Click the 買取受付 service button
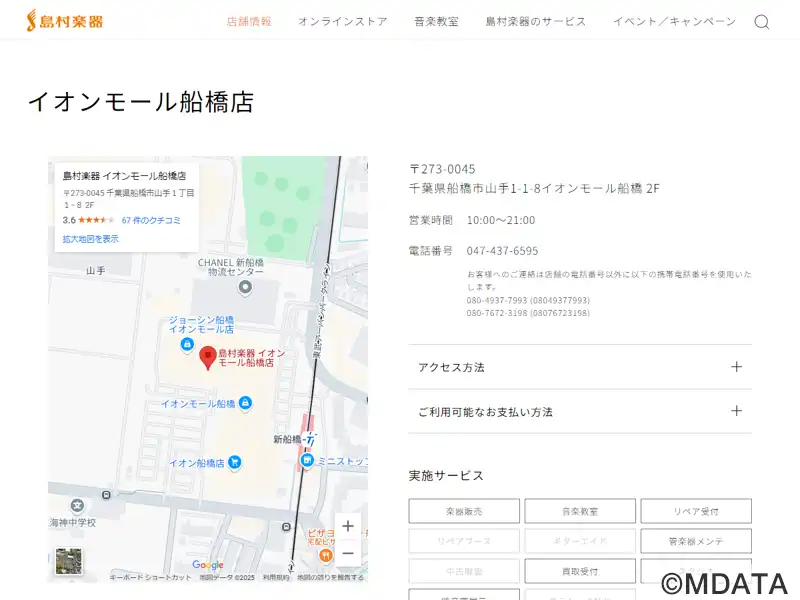The height and width of the screenshot is (600, 800). [x=580, y=571]
